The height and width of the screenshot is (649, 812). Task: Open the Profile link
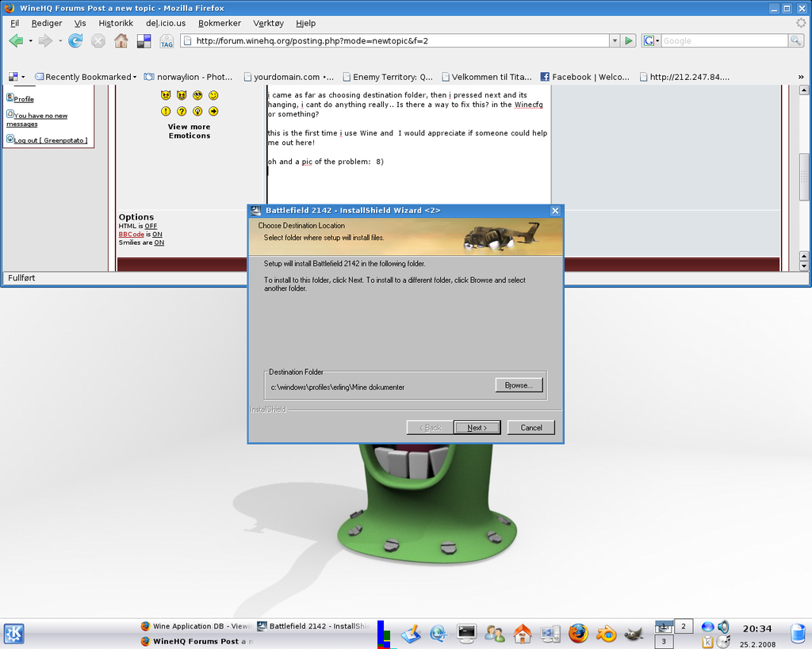[x=24, y=99]
